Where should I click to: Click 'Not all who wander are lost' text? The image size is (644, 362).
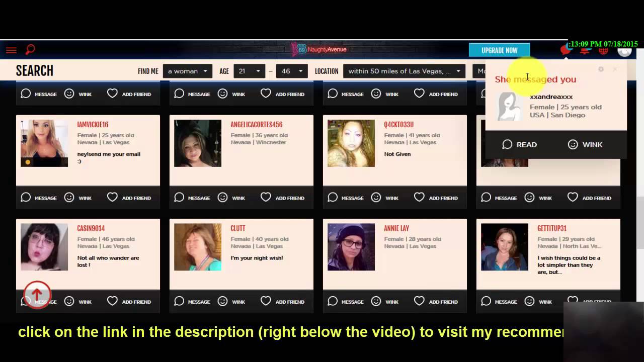[108, 261]
